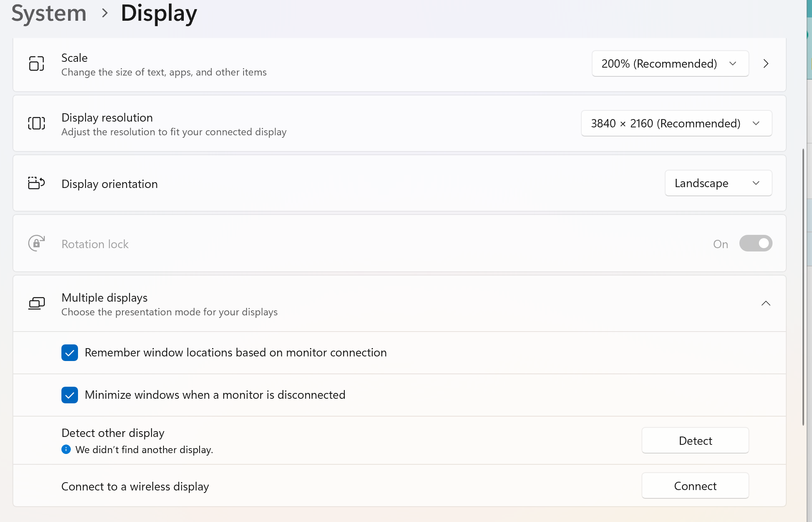This screenshot has height=522, width=812.
Task: Open the 200% Scale dropdown
Action: coord(670,63)
